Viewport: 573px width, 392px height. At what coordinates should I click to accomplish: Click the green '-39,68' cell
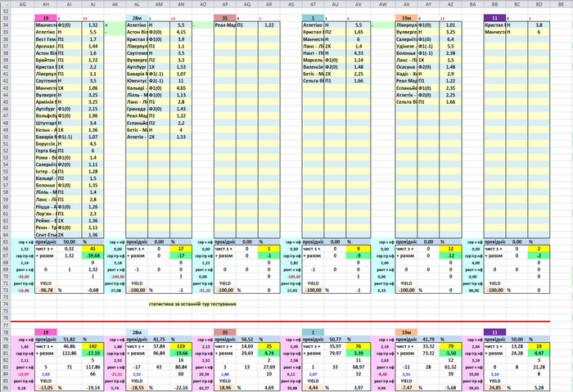(92, 255)
